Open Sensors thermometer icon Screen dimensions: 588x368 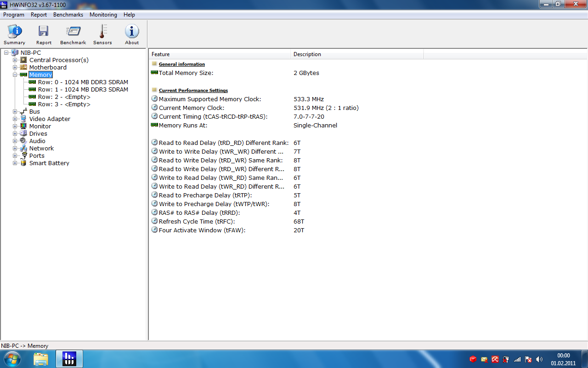pyautogui.click(x=102, y=34)
